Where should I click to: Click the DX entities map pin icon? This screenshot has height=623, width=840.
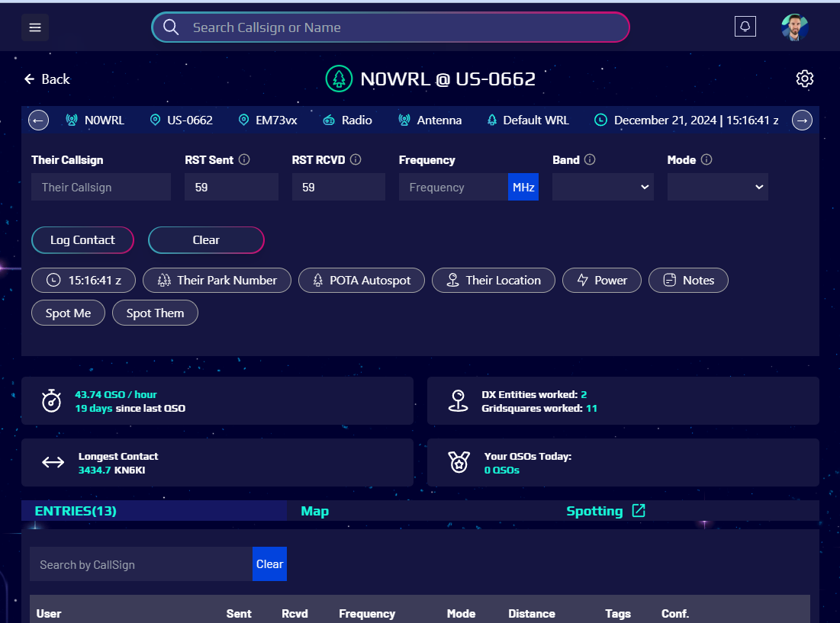(x=458, y=401)
